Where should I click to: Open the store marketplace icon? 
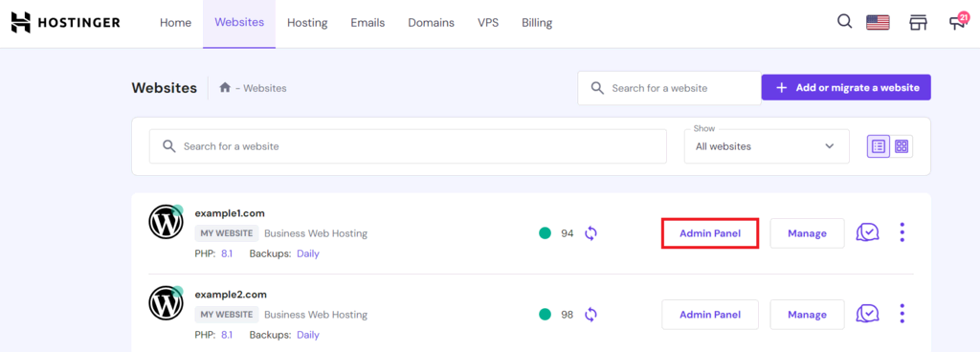[x=918, y=23]
